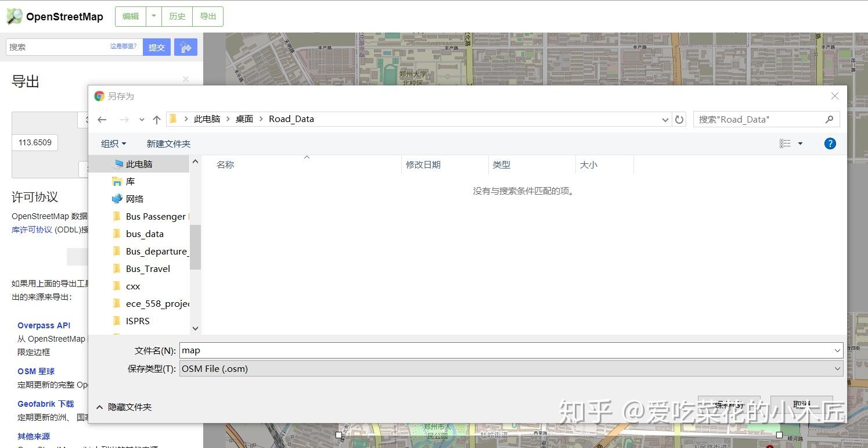Open the directions routing icon beside 提交

click(x=185, y=46)
